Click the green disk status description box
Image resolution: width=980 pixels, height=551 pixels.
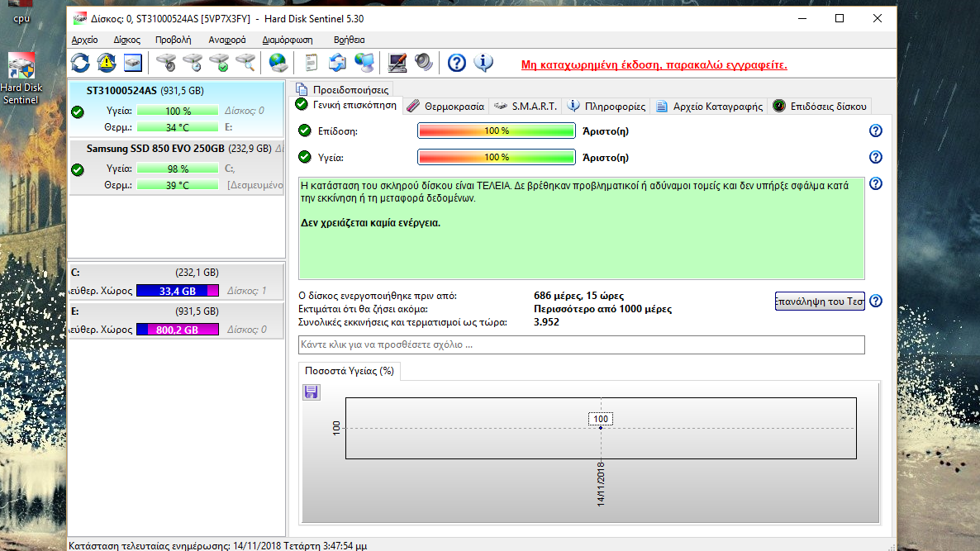(x=581, y=228)
